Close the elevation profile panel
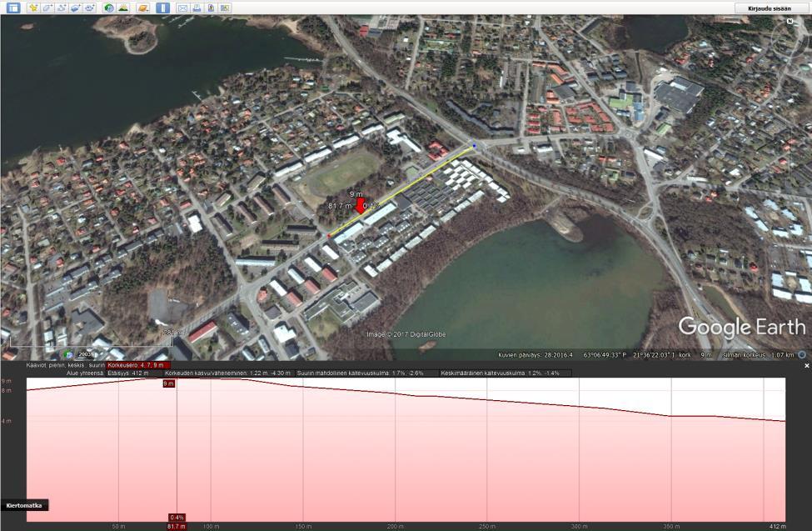Image resolution: width=812 pixels, height=531 pixels. click(806, 366)
